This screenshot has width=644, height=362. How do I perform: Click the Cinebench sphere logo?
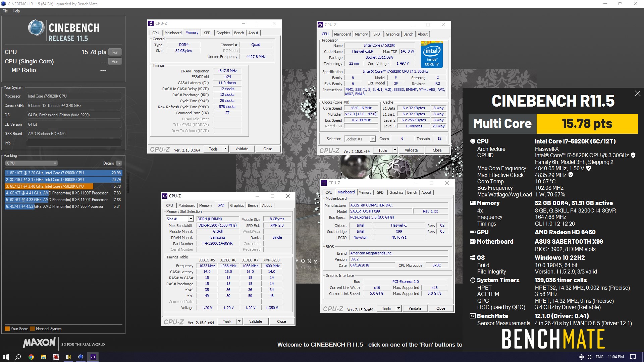point(36,28)
